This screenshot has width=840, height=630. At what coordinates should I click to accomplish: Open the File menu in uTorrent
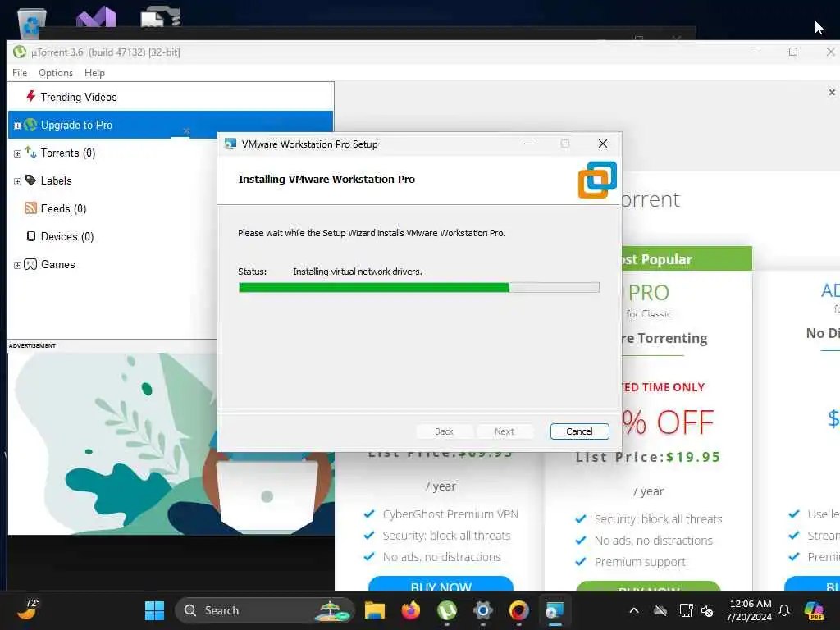(x=20, y=72)
